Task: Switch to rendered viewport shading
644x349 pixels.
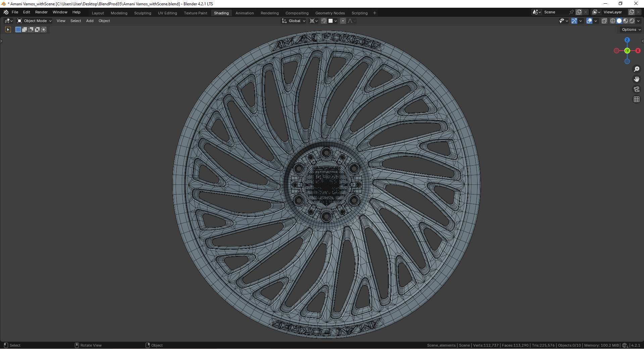Action: point(632,21)
